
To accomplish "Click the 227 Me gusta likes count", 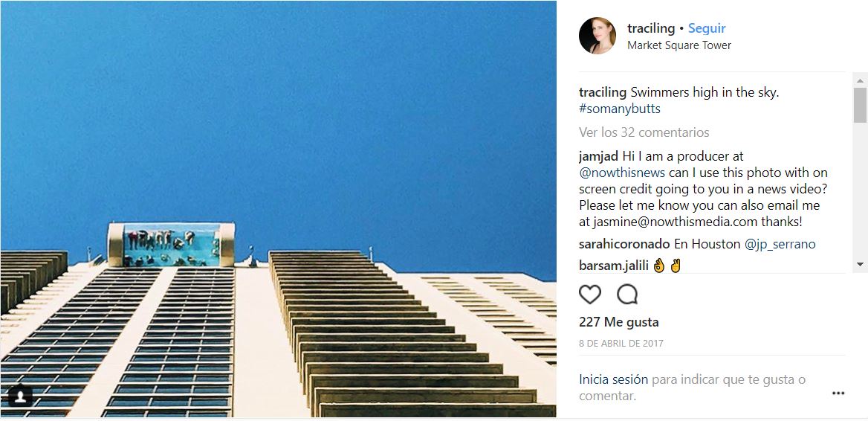I will [x=618, y=322].
